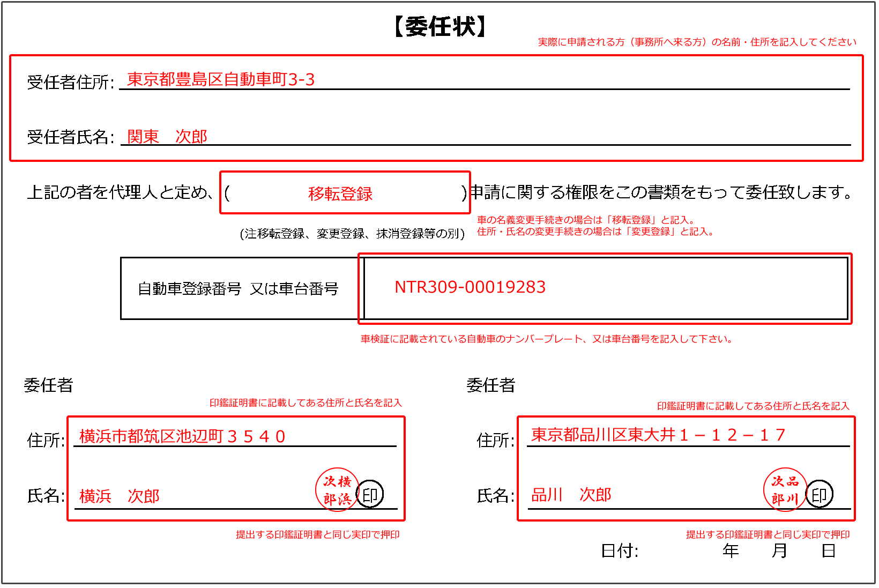Click the text 申請に関する権限をこの書類をもって委任致します
The height and width of the screenshot is (588, 879).
(x=661, y=192)
